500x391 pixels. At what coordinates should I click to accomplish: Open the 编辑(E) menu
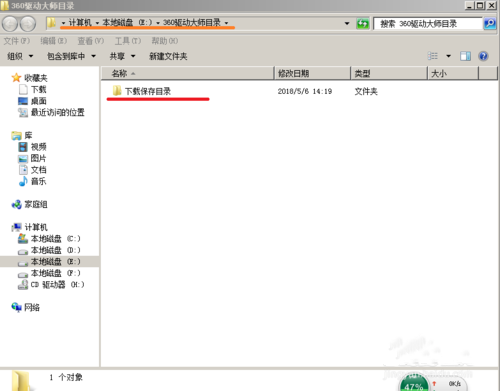click(x=54, y=41)
